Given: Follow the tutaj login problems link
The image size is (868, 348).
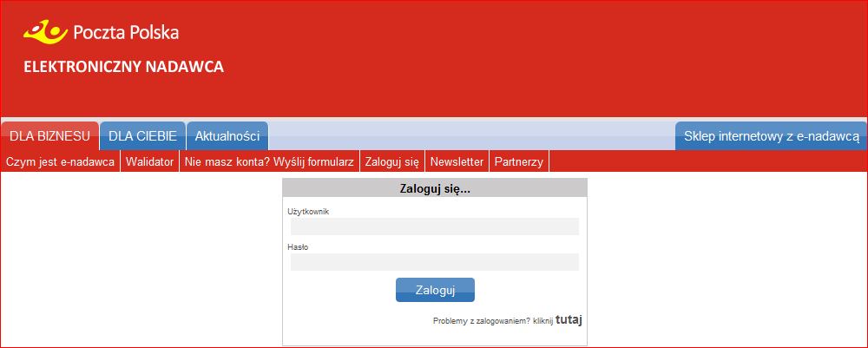Looking at the screenshot, I should [x=569, y=319].
